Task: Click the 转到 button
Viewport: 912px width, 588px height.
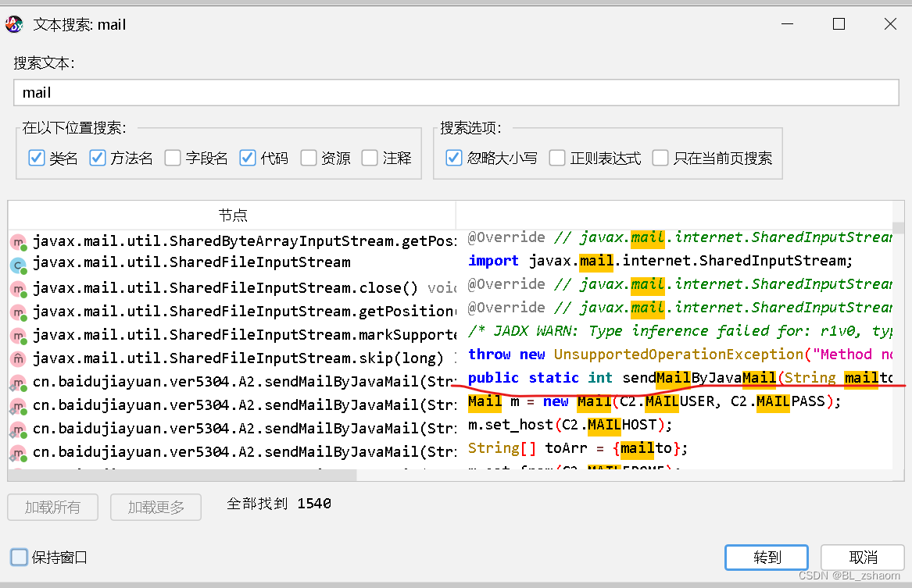Action: click(x=767, y=558)
